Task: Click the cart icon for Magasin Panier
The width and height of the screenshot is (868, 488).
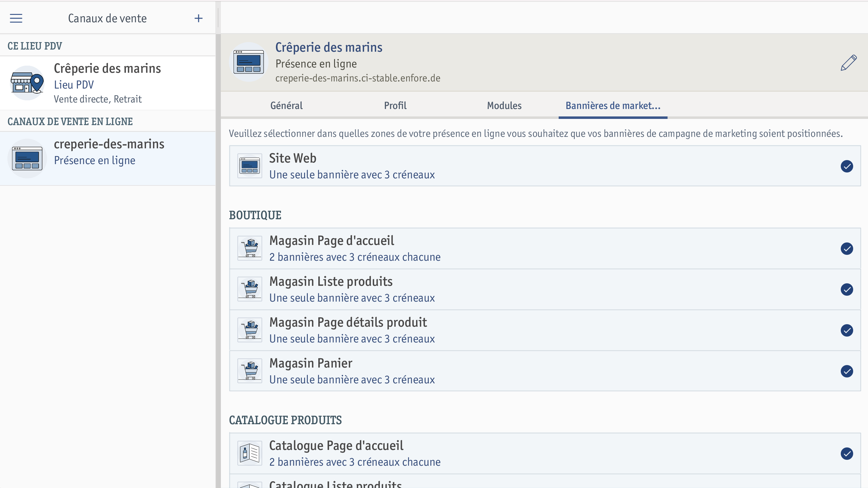Action: 250,371
